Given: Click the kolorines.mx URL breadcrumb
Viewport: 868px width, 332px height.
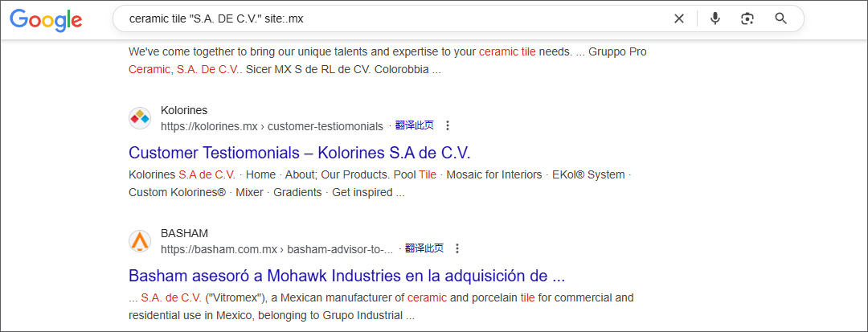Looking at the screenshot, I should 272,127.
